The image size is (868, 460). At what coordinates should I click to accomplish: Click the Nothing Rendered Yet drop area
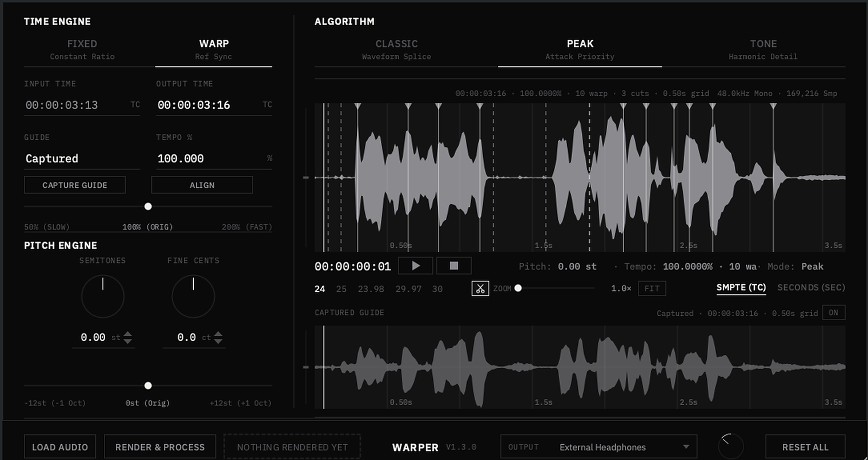(292, 447)
